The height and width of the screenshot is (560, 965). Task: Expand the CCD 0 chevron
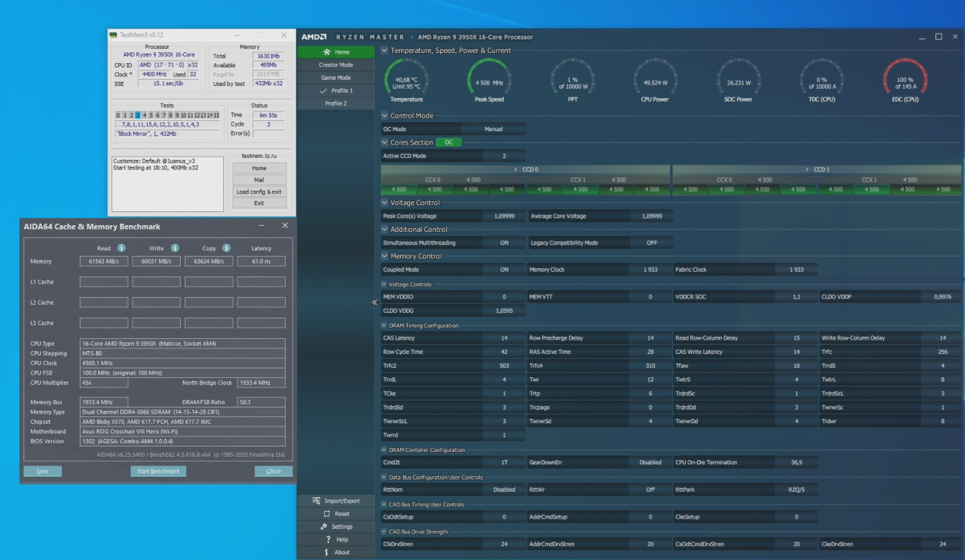click(x=516, y=169)
